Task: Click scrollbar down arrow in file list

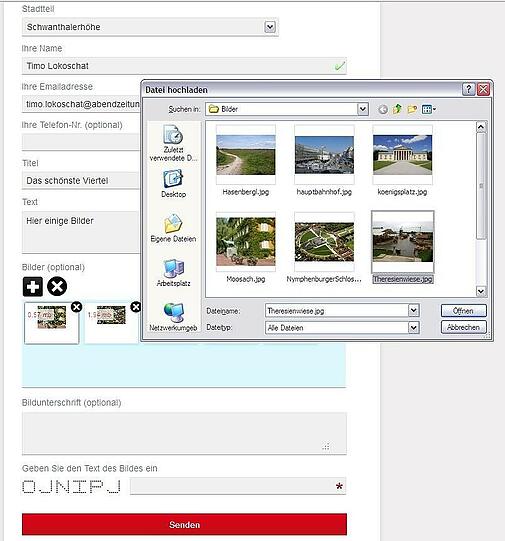Action: pyautogui.click(x=481, y=292)
